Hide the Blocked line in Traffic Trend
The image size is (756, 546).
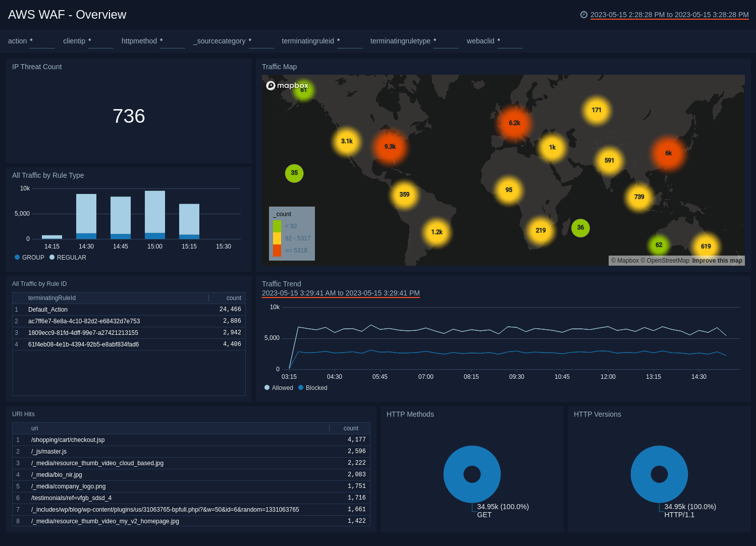point(313,388)
